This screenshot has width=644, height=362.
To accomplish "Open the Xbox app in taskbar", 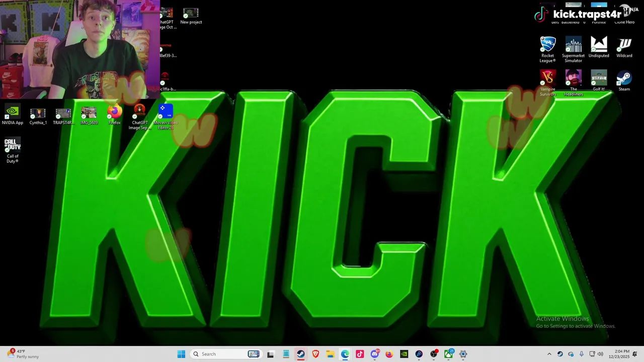I will click(448, 354).
